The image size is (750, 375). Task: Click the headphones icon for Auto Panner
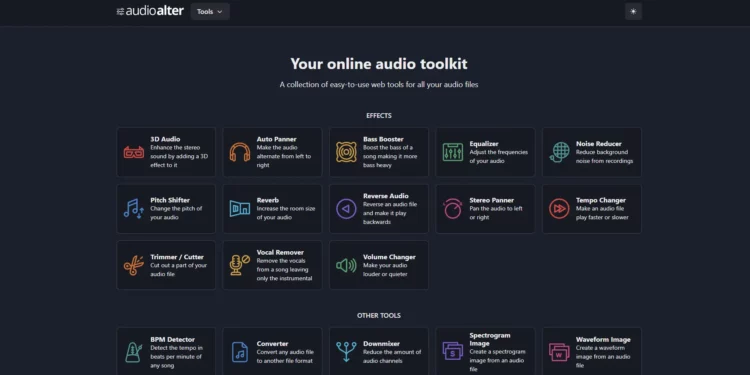pos(240,152)
